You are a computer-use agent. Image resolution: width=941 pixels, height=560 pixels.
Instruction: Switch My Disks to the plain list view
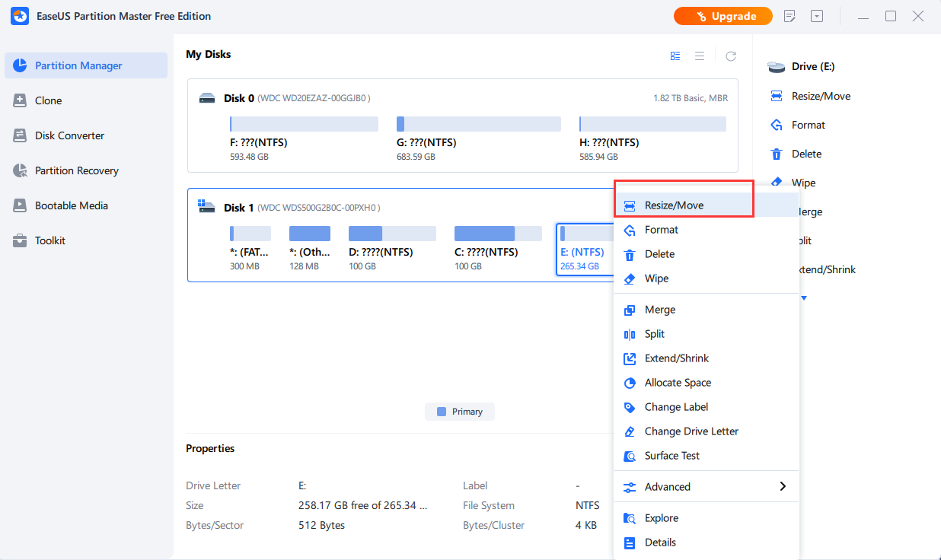[x=700, y=56]
